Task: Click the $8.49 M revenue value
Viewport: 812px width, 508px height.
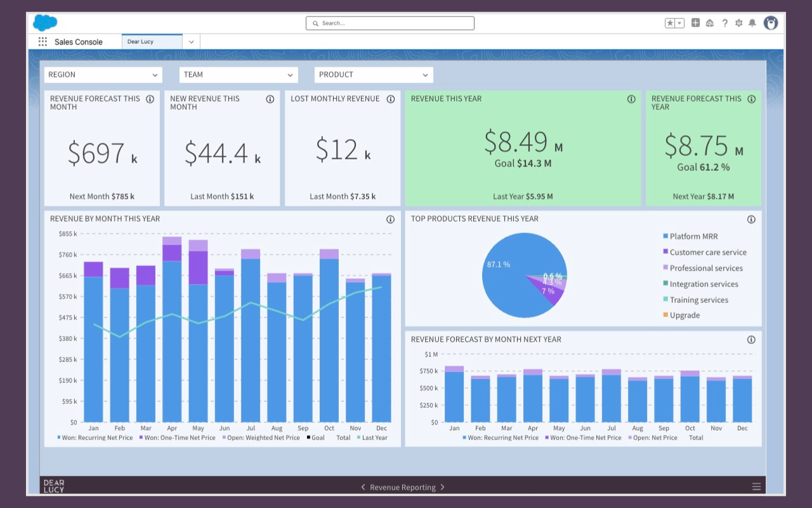Action: coord(523,142)
